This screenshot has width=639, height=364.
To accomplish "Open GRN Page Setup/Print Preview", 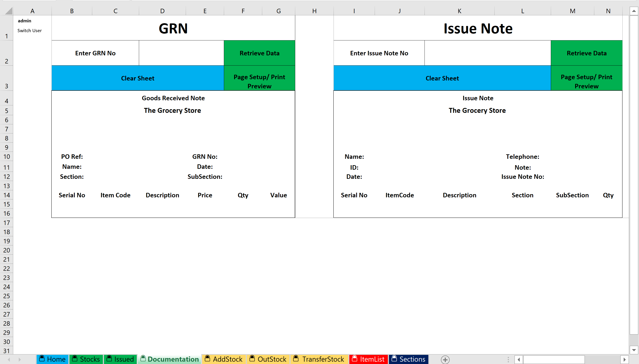I will (259, 78).
